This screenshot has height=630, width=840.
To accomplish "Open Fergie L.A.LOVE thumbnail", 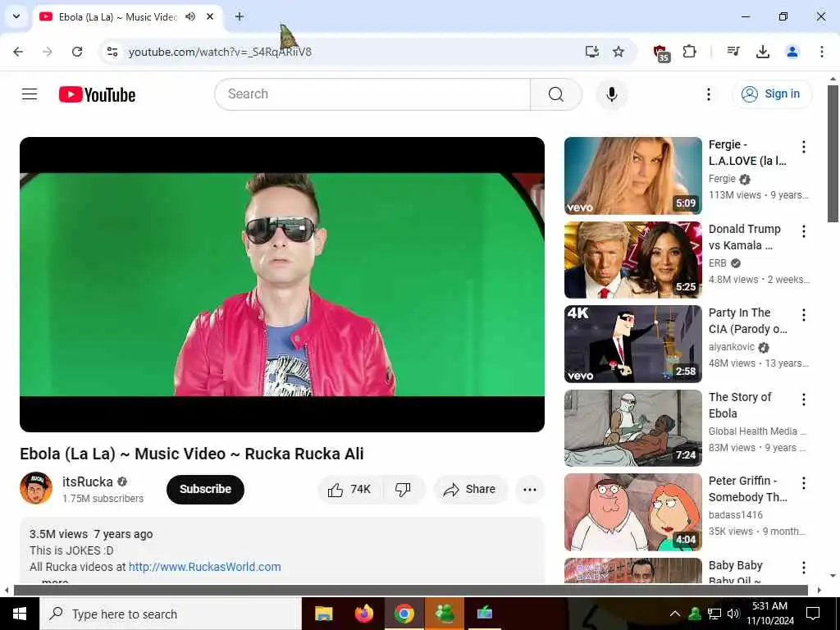I will pos(632,176).
